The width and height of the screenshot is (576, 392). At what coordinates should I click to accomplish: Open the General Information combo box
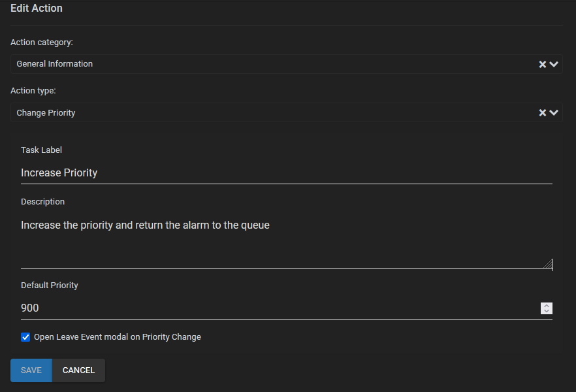[261, 64]
